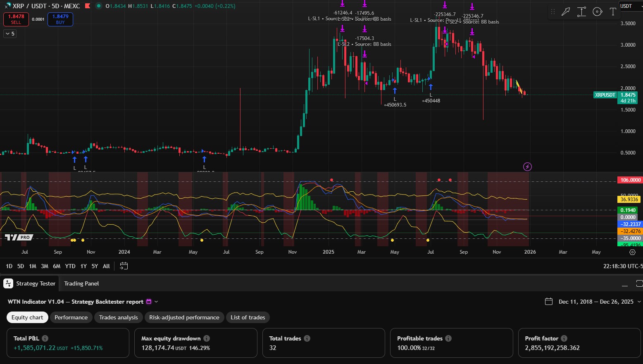
Task: Open the USDT currency dropdown
Action: (629, 6)
